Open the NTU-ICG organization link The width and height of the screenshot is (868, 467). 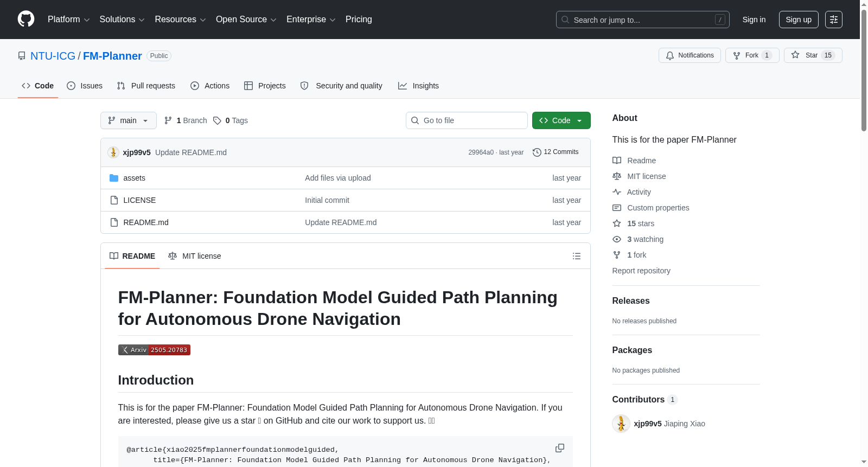53,56
